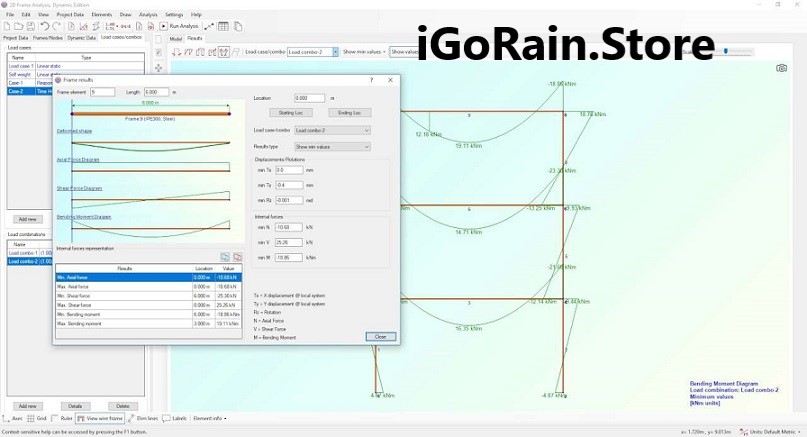The height and width of the screenshot is (437, 807).
Task: Click the Save file icon
Action: click(32, 26)
